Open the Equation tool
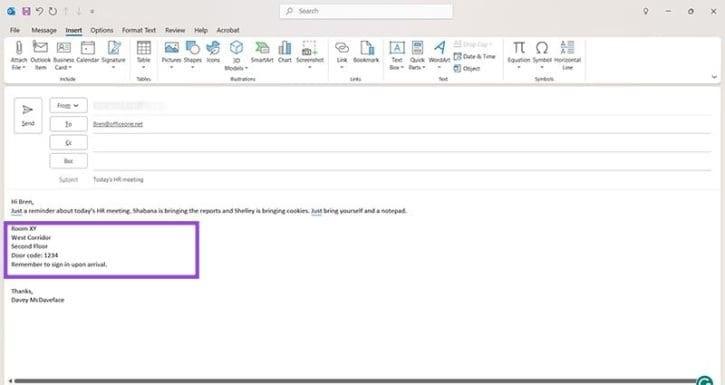 point(519,55)
